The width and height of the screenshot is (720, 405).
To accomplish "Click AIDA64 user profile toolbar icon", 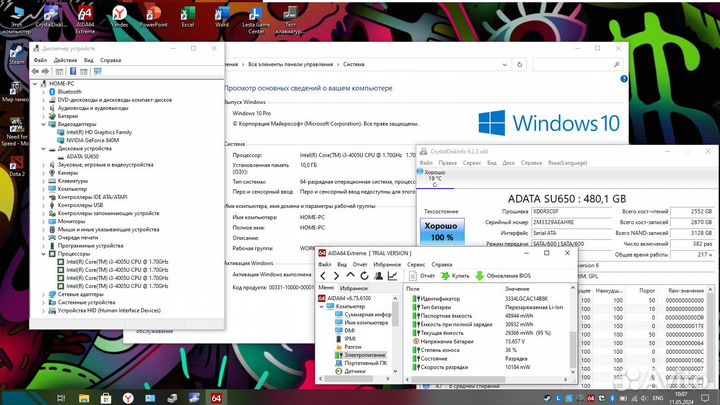I will coord(378,276).
